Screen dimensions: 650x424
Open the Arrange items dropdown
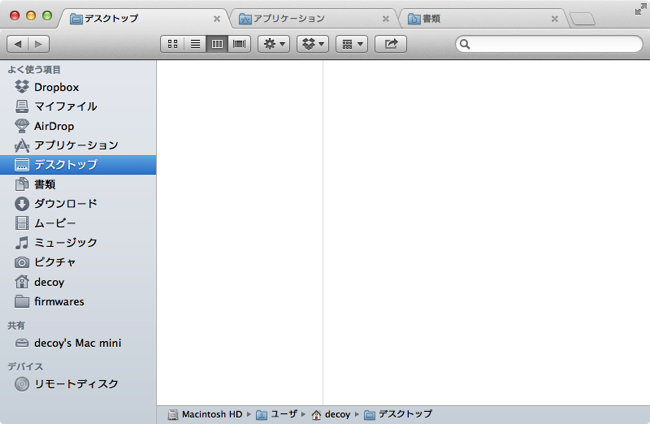point(352,44)
